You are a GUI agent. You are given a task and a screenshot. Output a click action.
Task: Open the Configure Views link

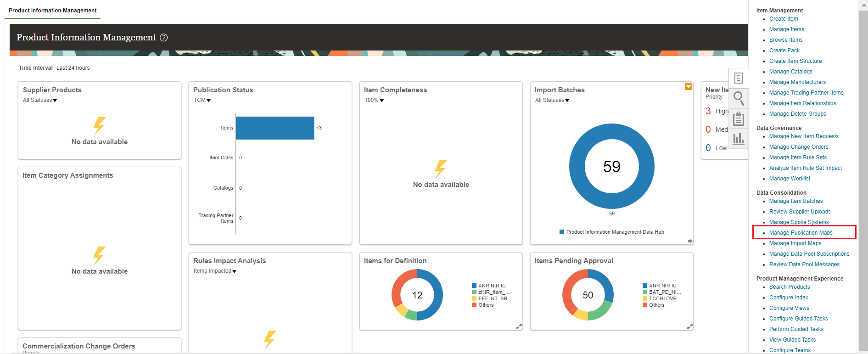[789, 308]
